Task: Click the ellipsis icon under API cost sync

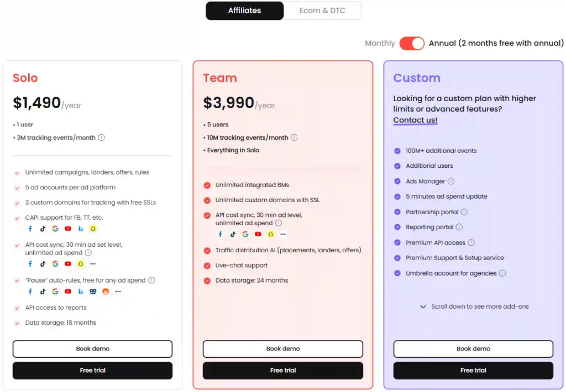Action: [x=92, y=264]
